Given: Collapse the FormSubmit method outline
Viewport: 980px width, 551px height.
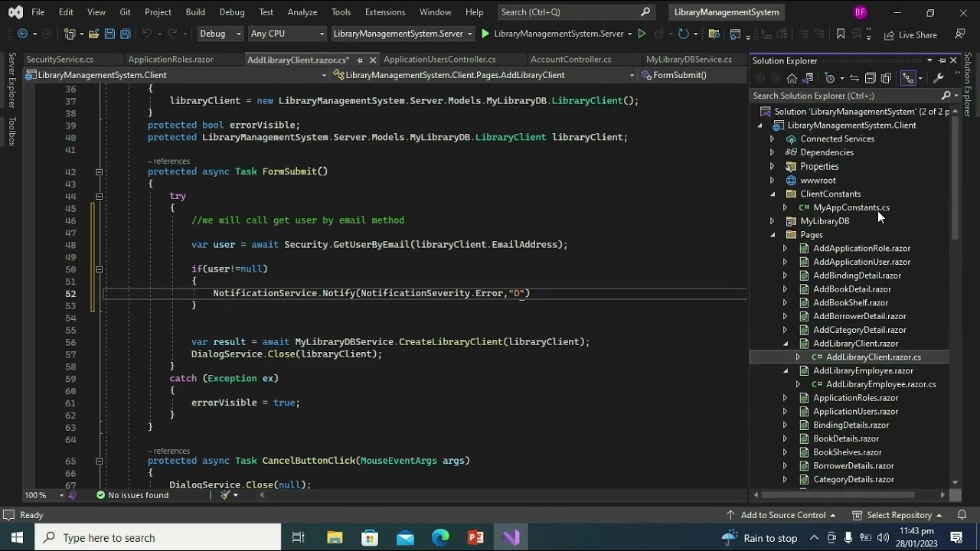Looking at the screenshot, I should [99, 172].
